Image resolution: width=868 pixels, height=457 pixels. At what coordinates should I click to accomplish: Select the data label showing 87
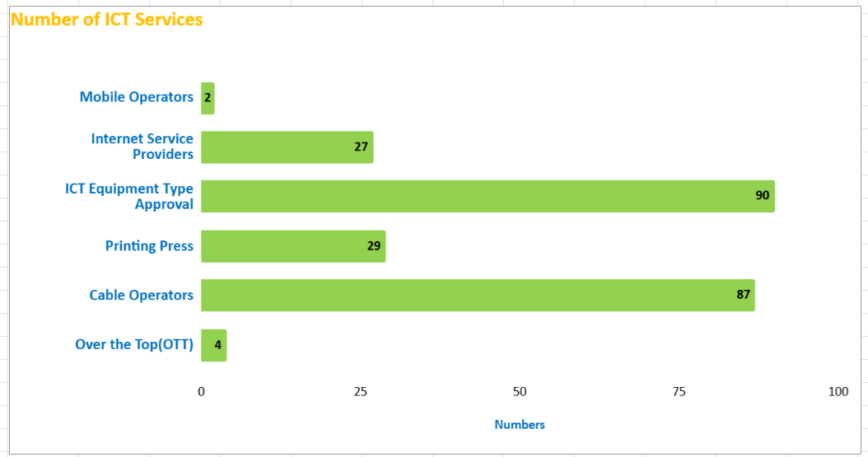pos(743,295)
